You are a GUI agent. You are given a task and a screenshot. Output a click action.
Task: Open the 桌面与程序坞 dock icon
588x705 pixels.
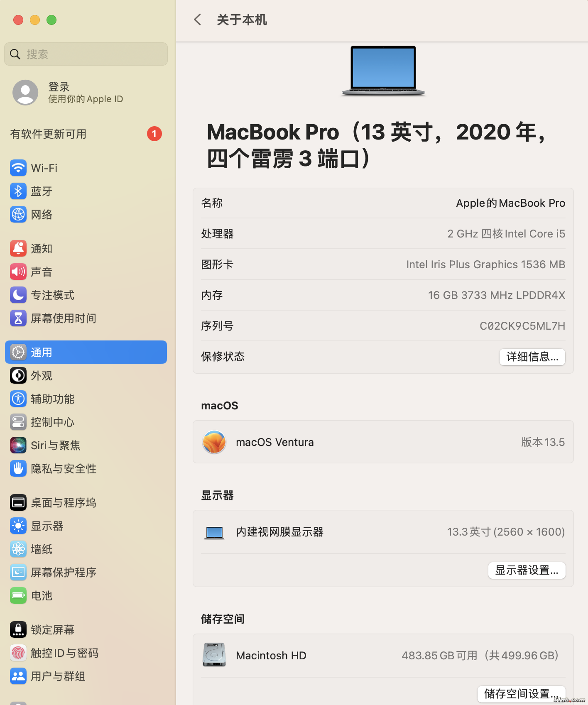(18, 502)
